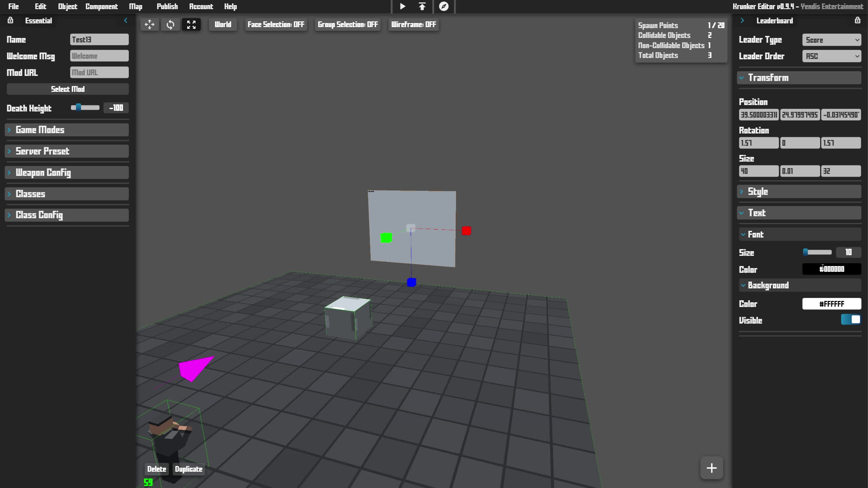Click the Font Size value field
The width and height of the screenshot is (868, 488).
click(x=848, y=252)
